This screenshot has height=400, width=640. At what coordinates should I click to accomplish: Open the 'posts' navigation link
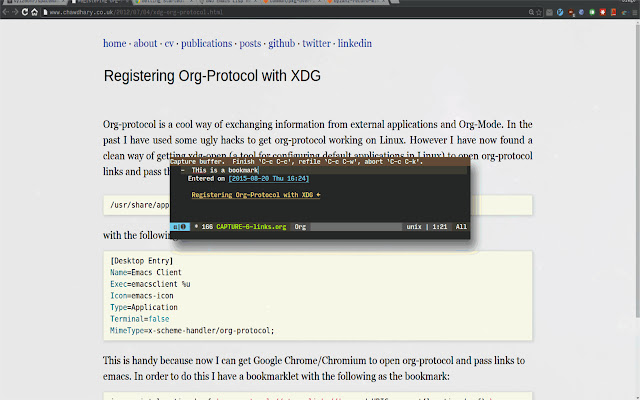[x=250, y=44]
